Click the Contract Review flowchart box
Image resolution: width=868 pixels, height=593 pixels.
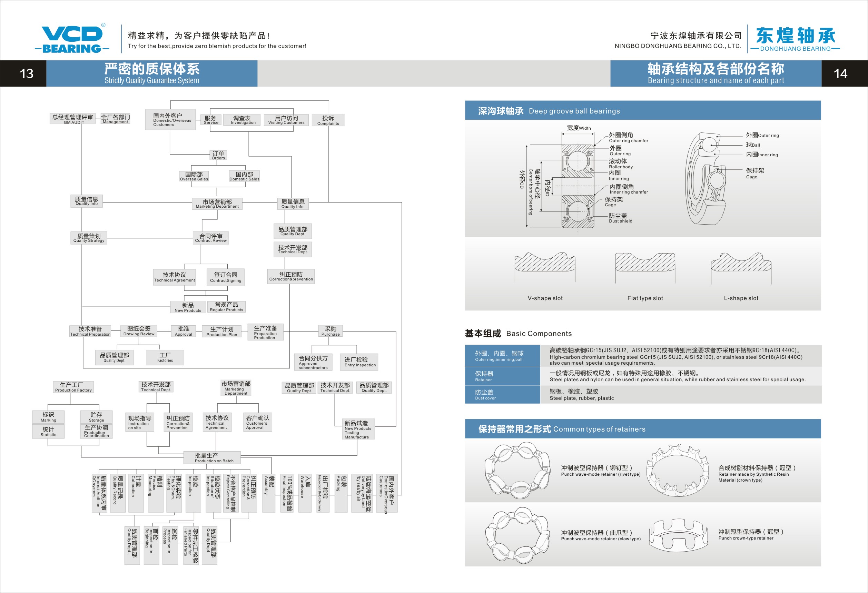click(x=211, y=238)
